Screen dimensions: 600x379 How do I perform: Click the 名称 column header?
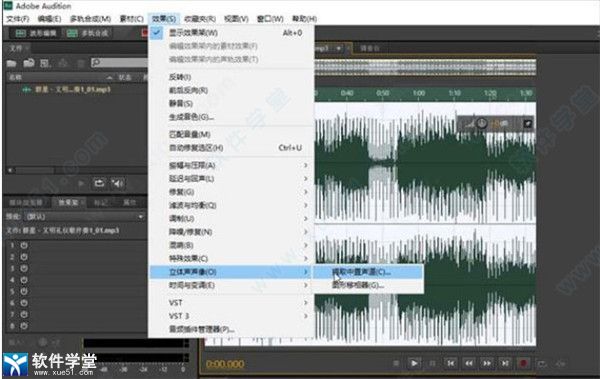tap(16, 77)
